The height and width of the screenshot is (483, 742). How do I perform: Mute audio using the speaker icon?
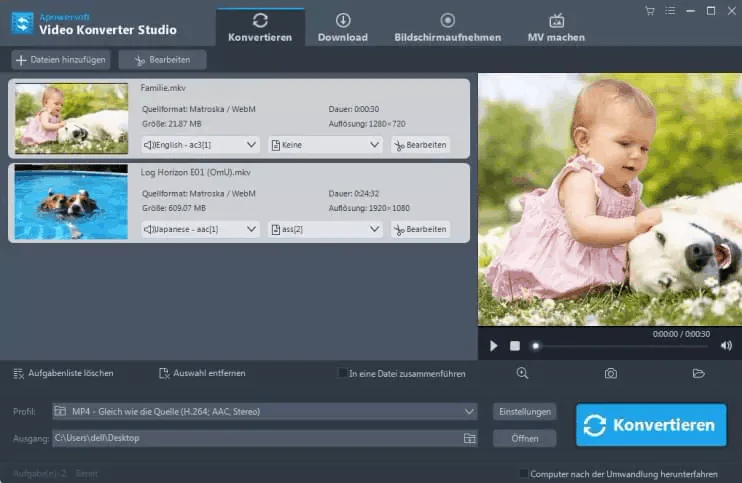point(726,346)
